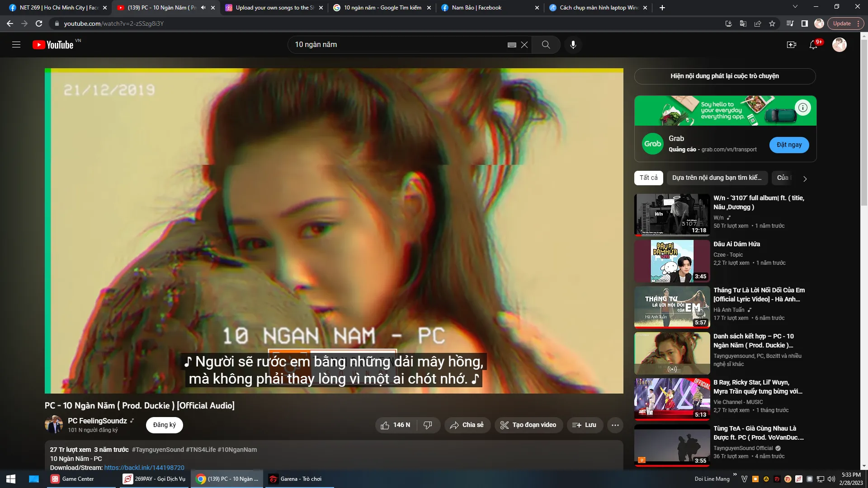
Task: Bookmark this page with star icon
Action: point(772,23)
